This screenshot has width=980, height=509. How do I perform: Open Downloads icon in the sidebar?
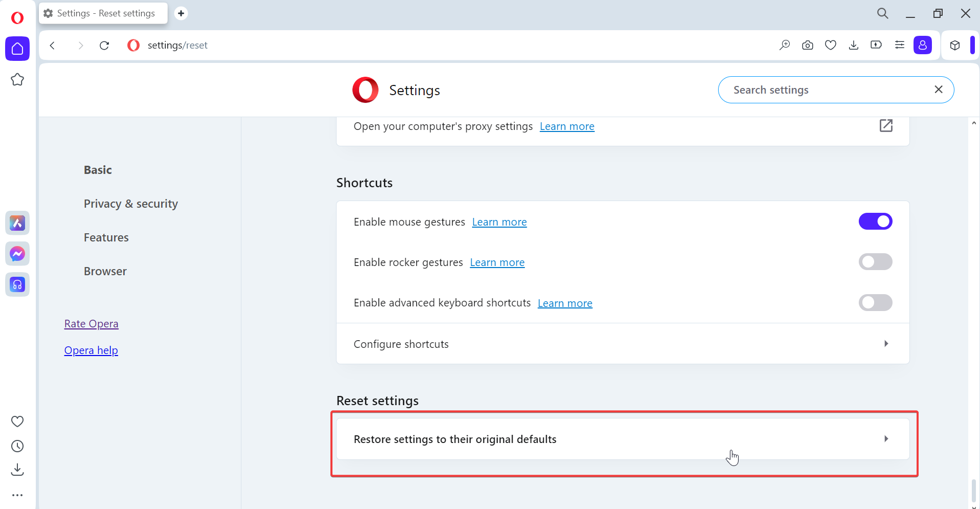pyautogui.click(x=17, y=470)
